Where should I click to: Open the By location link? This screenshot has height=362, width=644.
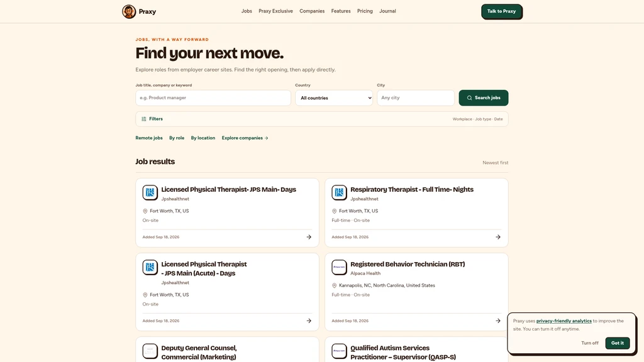click(x=203, y=138)
